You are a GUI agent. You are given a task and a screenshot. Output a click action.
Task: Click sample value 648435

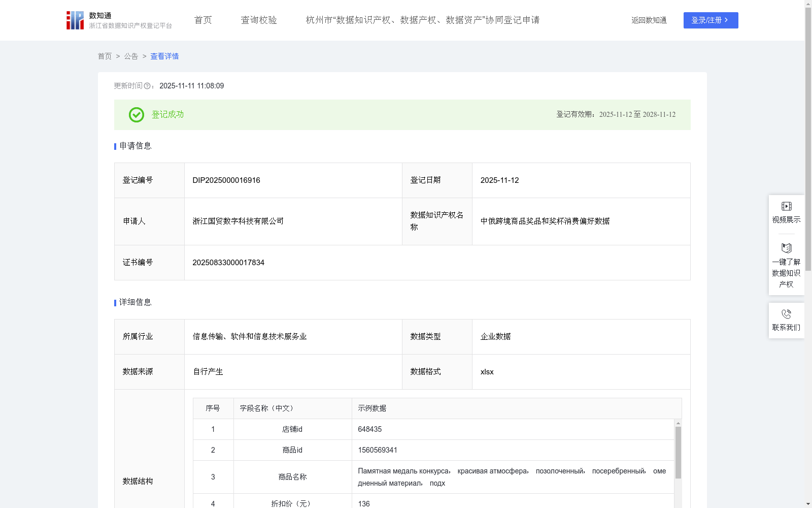370,429
